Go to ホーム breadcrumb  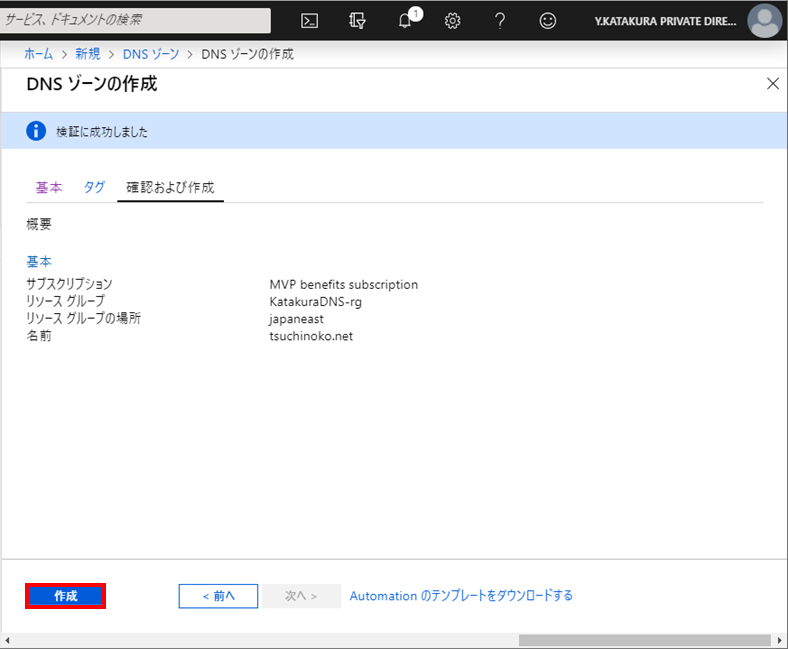[38, 54]
